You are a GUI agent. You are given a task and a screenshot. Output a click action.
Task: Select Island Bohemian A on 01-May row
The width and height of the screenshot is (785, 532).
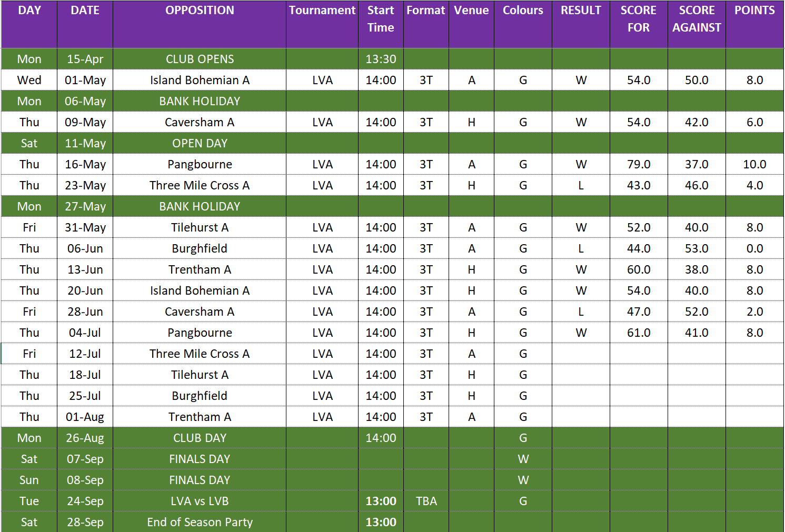coord(200,80)
